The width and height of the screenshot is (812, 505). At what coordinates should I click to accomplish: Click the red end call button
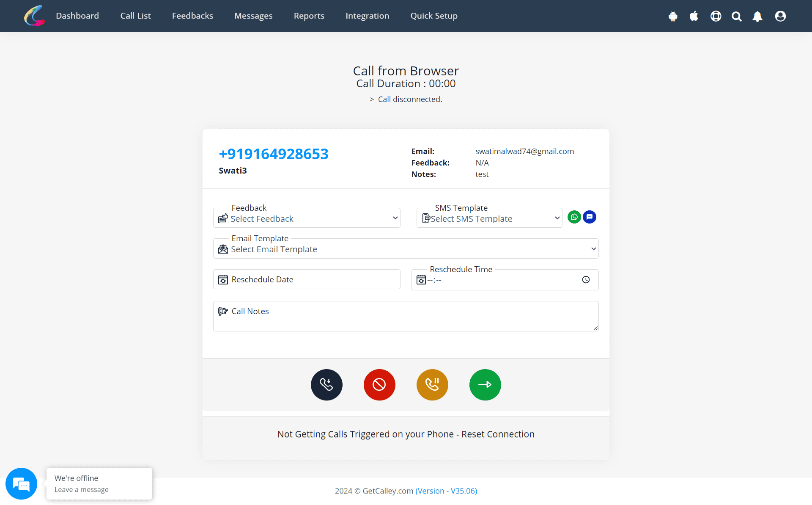point(379,384)
